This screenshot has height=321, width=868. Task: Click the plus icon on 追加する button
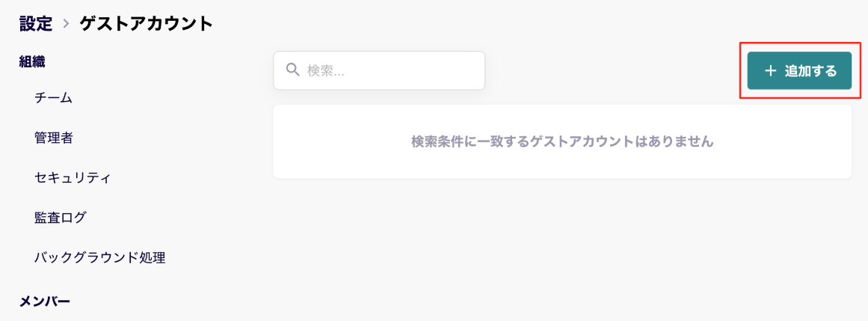pyautogui.click(x=770, y=71)
